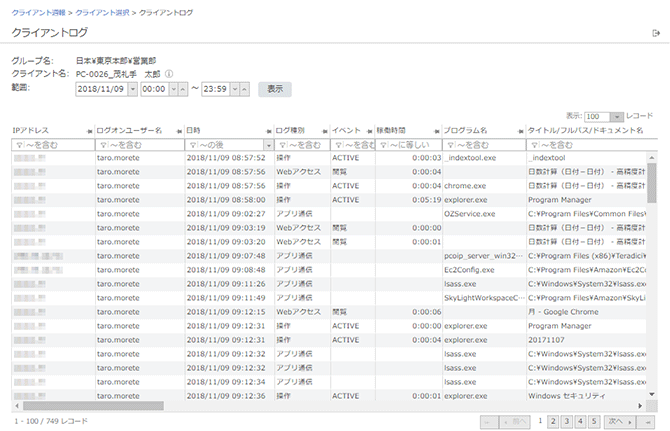The image size is (670, 431).
Task: Open the ログオンユーザー名 column menu icon
Action: coord(178,131)
